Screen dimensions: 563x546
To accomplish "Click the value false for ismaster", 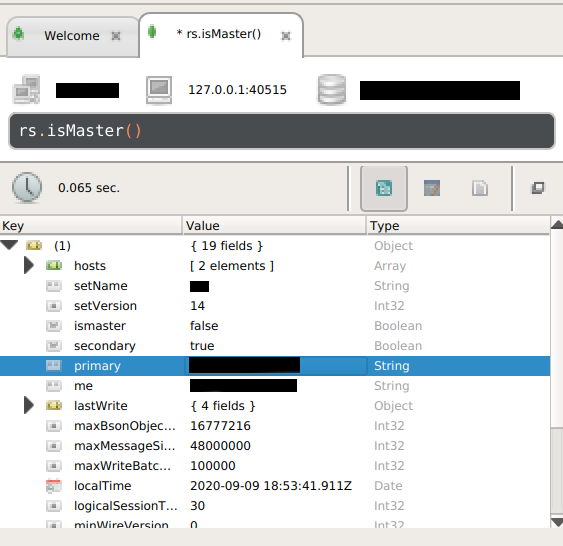I will pyautogui.click(x=204, y=326).
